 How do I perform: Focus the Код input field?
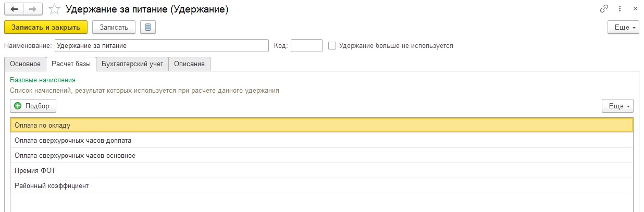pyautogui.click(x=306, y=46)
